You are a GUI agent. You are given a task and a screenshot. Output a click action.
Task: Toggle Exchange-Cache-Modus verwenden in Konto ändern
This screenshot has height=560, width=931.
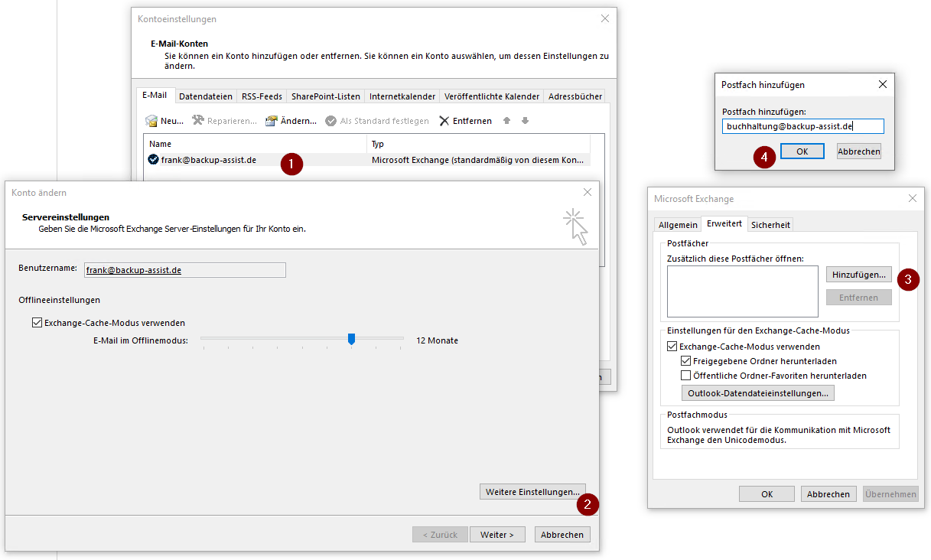coord(37,323)
